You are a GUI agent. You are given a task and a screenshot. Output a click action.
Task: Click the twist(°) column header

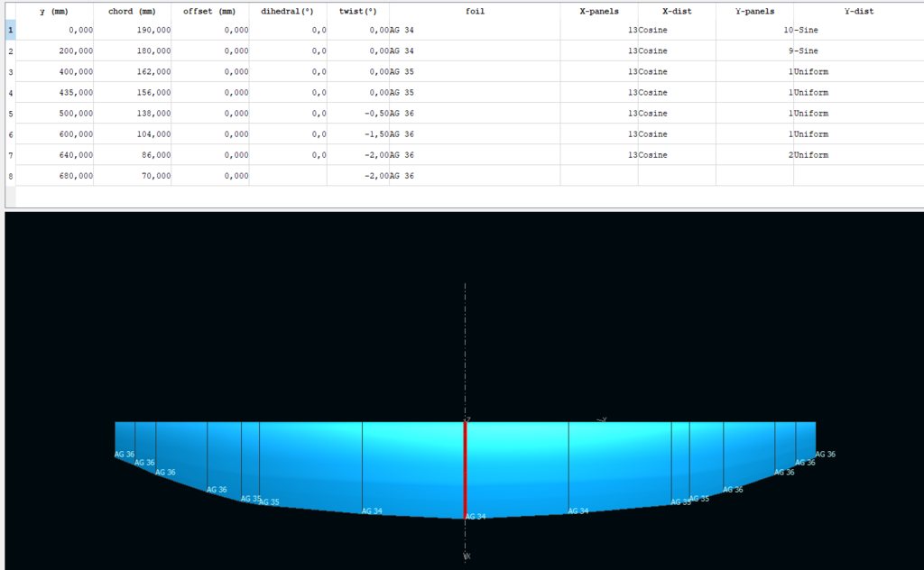click(357, 11)
